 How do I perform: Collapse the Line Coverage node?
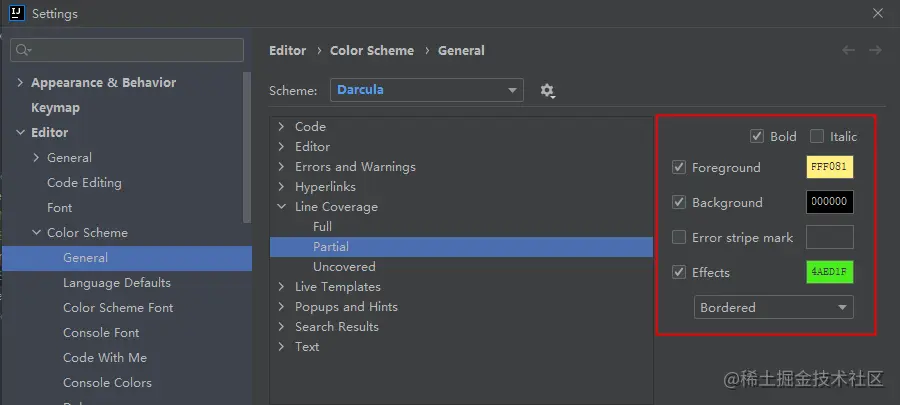(281, 207)
